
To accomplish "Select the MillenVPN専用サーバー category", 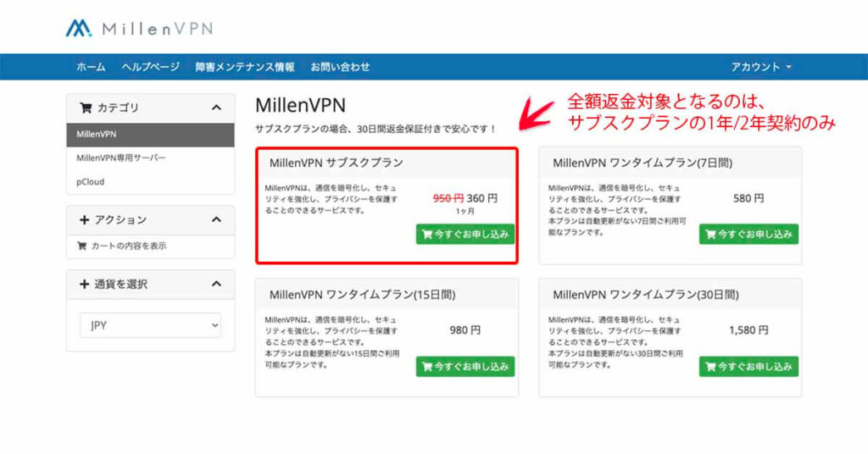I will 151,158.
